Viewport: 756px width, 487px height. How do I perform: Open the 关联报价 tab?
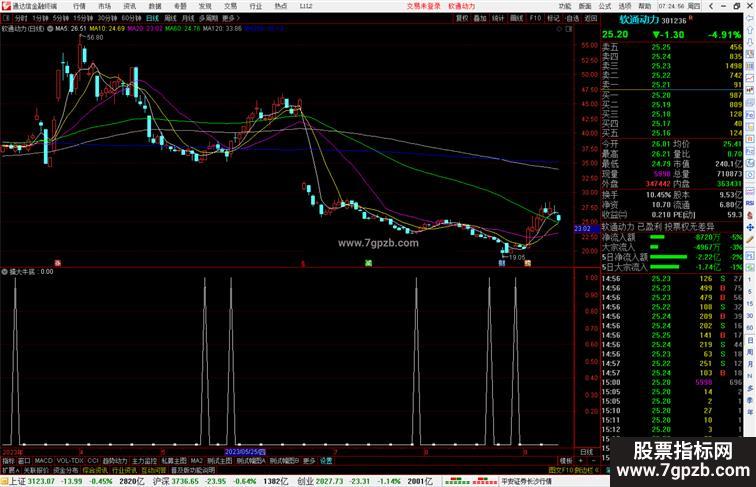click(x=36, y=470)
